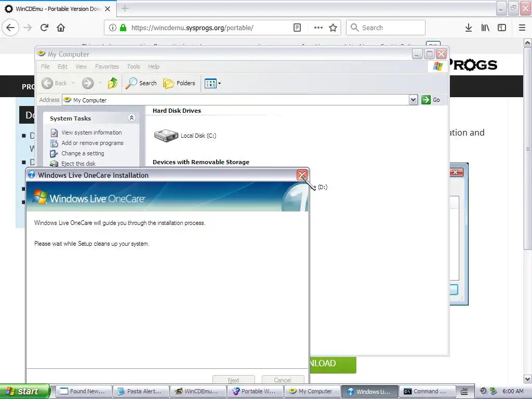Open Tools menu in My Computer
The image size is (532, 399).
134,66
